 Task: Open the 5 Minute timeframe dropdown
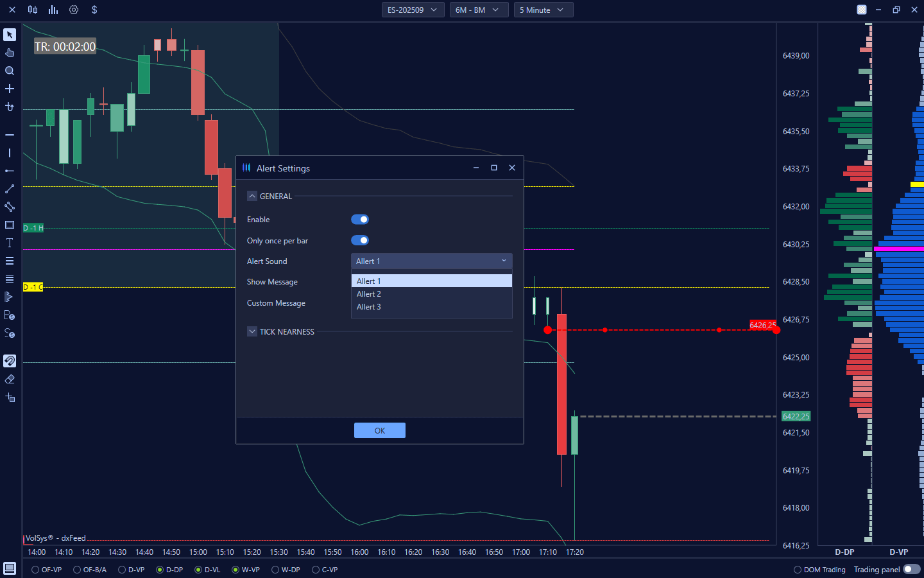pyautogui.click(x=543, y=10)
